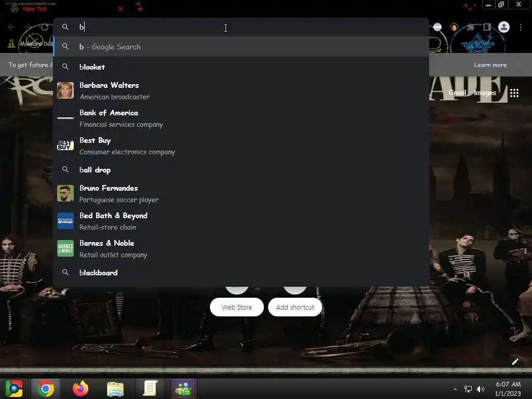532x399 pixels.
Task: Open the network tray icon
Action: click(x=468, y=389)
